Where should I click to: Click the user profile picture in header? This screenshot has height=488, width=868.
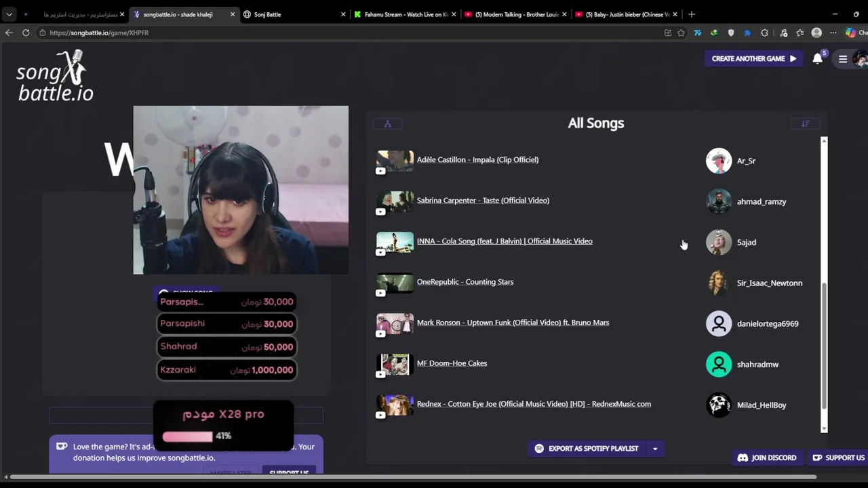pyautogui.click(x=861, y=59)
